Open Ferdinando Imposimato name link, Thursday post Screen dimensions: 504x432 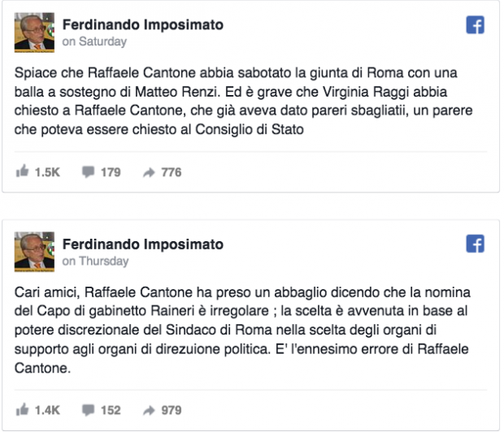tap(142, 244)
